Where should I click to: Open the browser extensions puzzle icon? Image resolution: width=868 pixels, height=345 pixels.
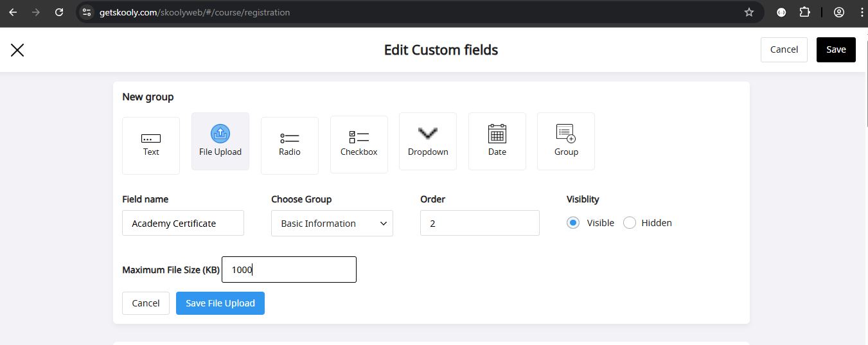tap(804, 12)
